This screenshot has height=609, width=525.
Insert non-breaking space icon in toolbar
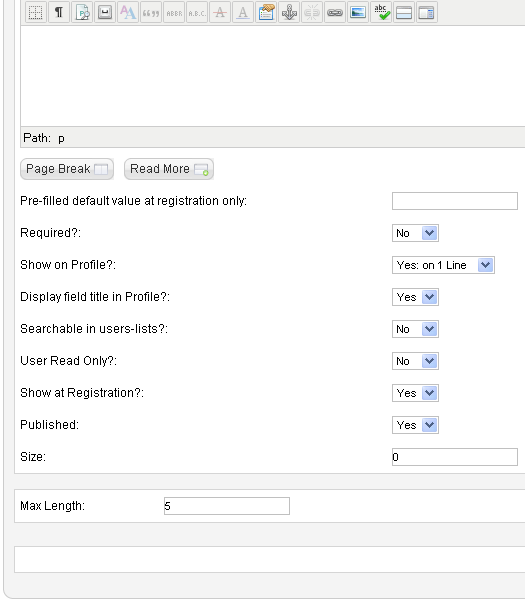click(x=105, y=13)
